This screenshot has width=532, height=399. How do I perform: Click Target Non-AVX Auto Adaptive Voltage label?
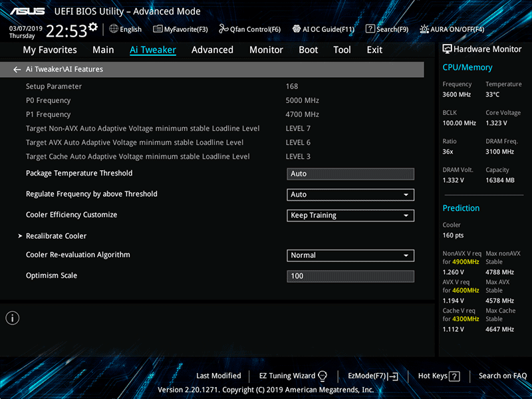pos(142,128)
